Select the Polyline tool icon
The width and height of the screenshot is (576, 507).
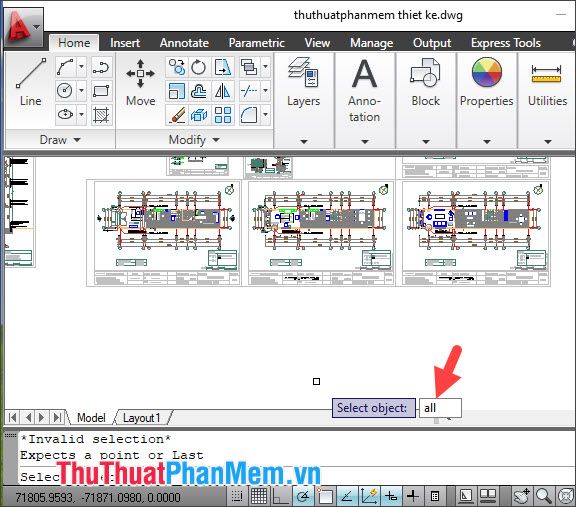pos(101,68)
